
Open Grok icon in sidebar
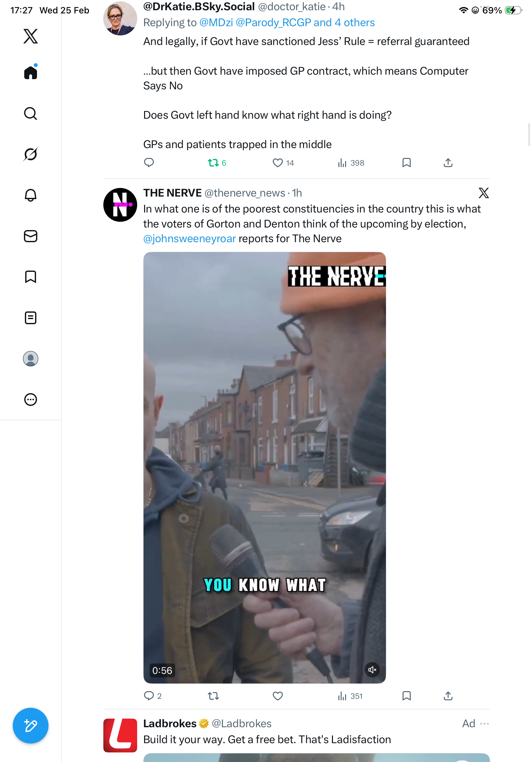pos(31,154)
